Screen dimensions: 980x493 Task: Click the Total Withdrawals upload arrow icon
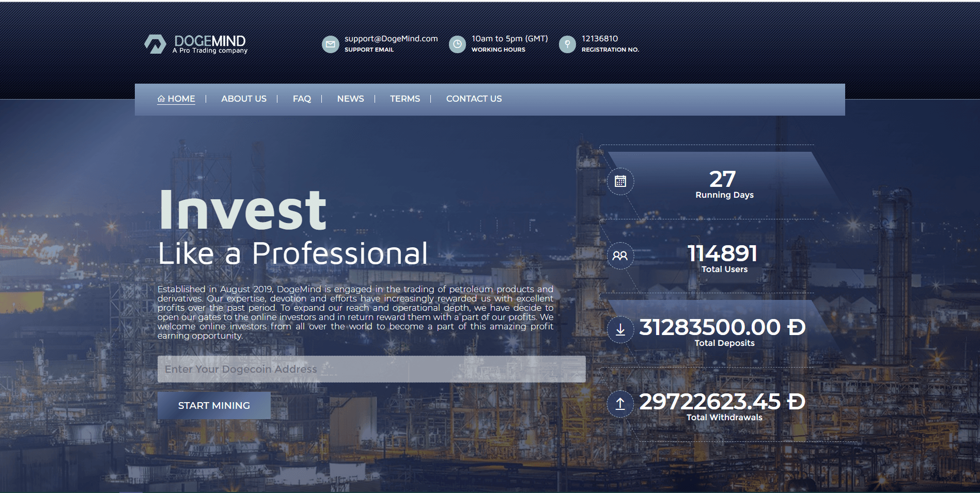click(x=620, y=404)
